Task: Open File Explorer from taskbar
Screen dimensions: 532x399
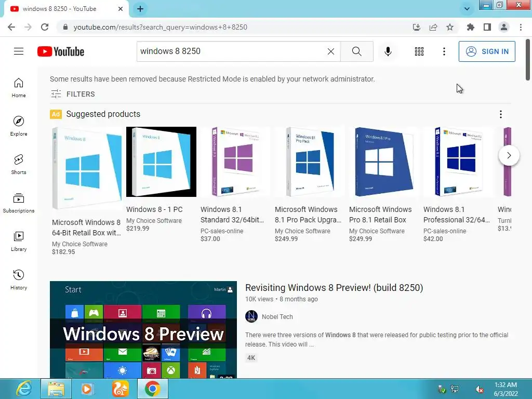Action: (56, 389)
